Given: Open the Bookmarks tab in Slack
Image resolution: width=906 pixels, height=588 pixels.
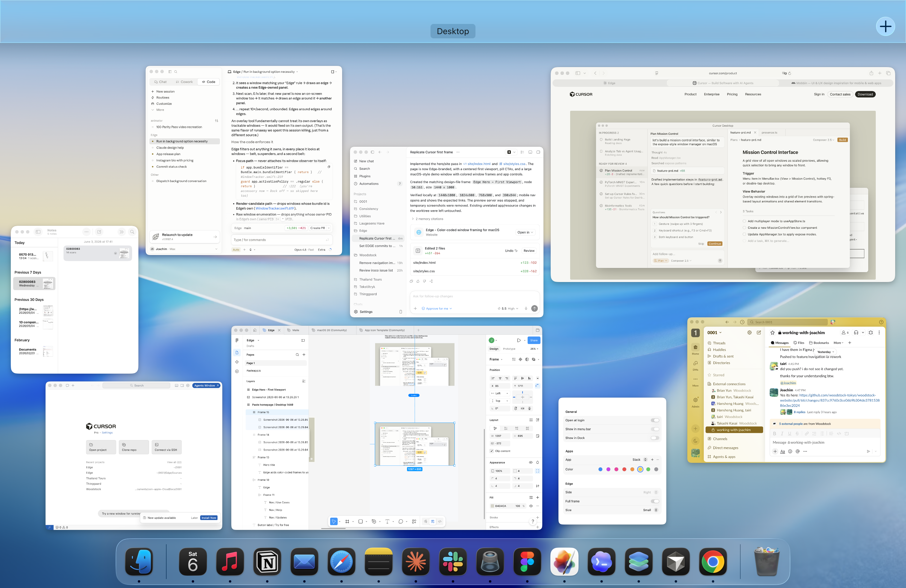Looking at the screenshot, I should coord(819,343).
